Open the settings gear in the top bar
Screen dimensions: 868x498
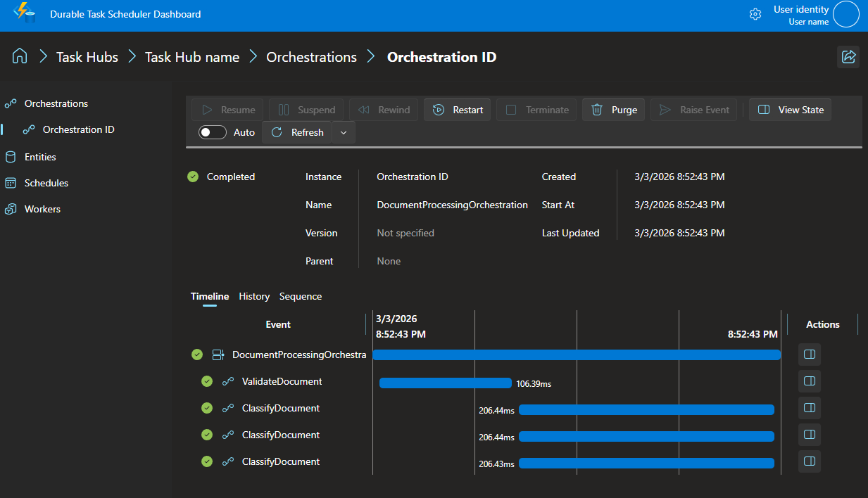tap(755, 14)
